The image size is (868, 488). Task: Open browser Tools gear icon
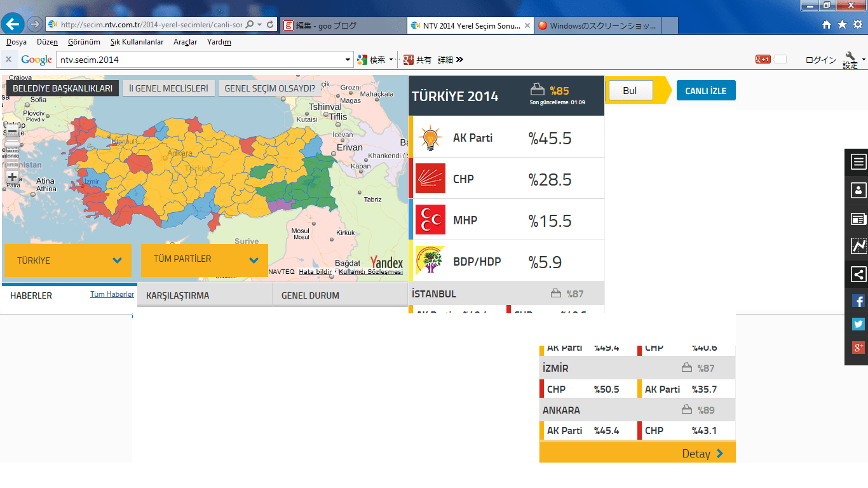[x=857, y=25]
